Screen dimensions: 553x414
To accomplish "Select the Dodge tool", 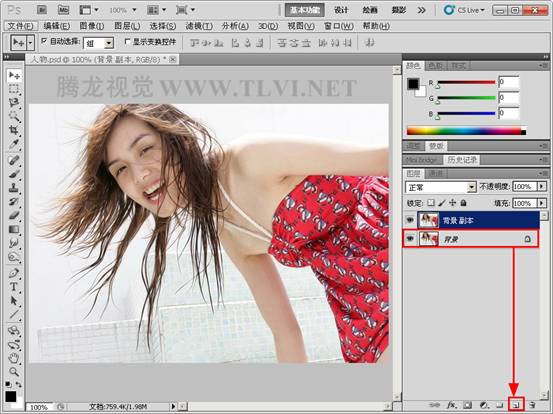I will (x=14, y=257).
